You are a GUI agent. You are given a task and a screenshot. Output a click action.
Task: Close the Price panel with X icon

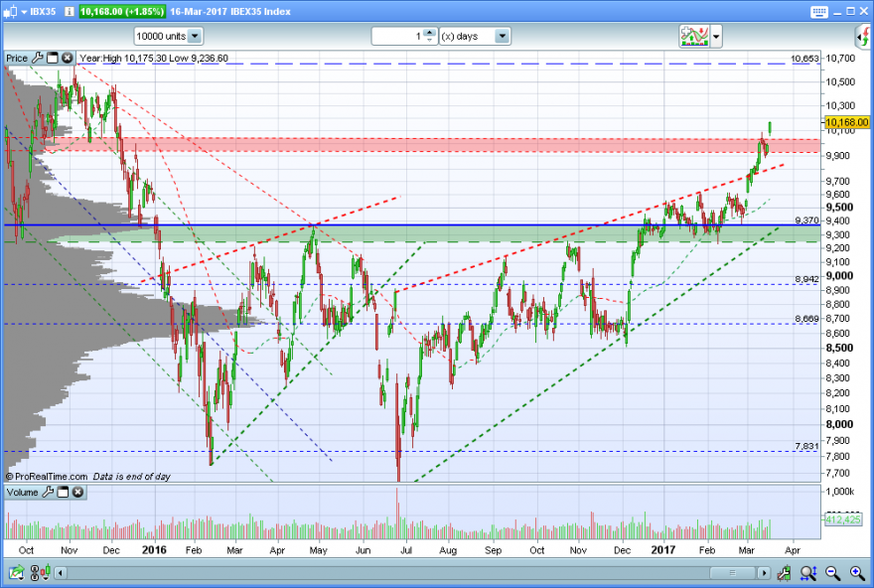tap(67, 58)
